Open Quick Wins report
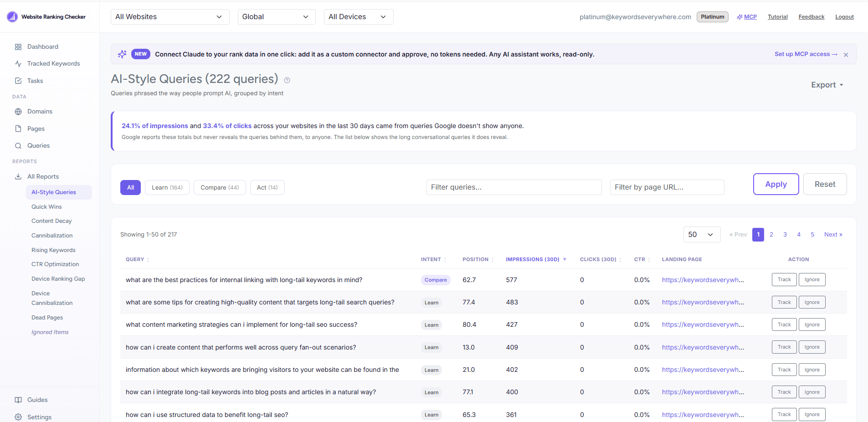The height and width of the screenshot is (422, 868). pyautogui.click(x=46, y=207)
